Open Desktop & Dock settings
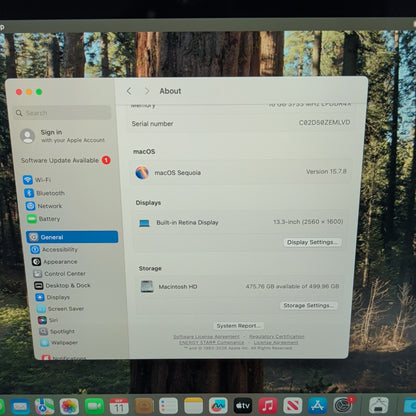This screenshot has height=416, width=416. click(62, 285)
